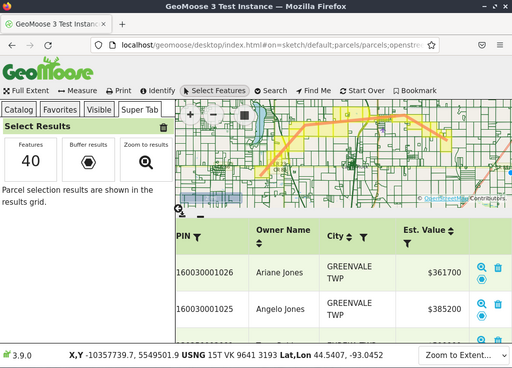
Task: Toggle the Select Features tool
Action: pyautogui.click(x=215, y=91)
